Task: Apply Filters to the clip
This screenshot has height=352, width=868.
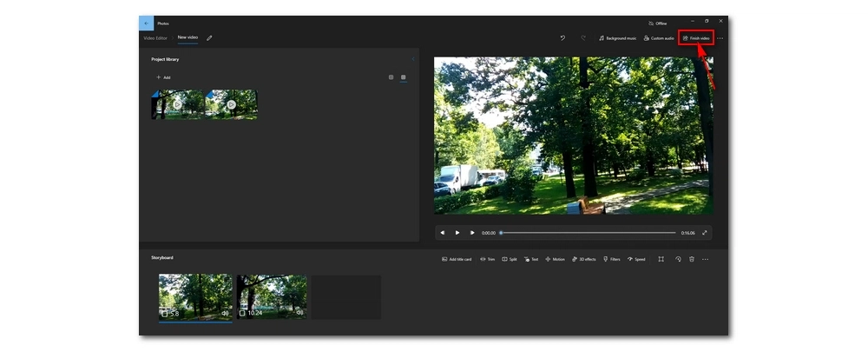Action: click(612, 259)
